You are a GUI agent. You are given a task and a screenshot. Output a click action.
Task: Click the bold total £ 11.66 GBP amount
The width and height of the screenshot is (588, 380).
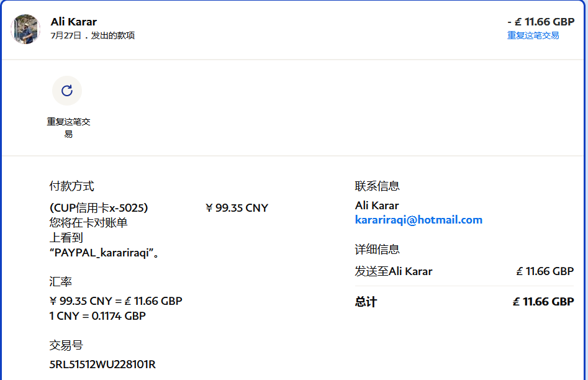pyautogui.click(x=543, y=302)
